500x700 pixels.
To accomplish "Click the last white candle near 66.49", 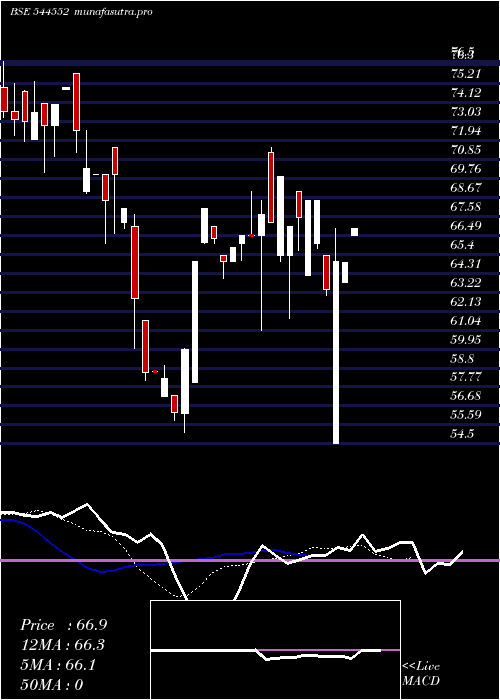I will (x=354, y=232).
